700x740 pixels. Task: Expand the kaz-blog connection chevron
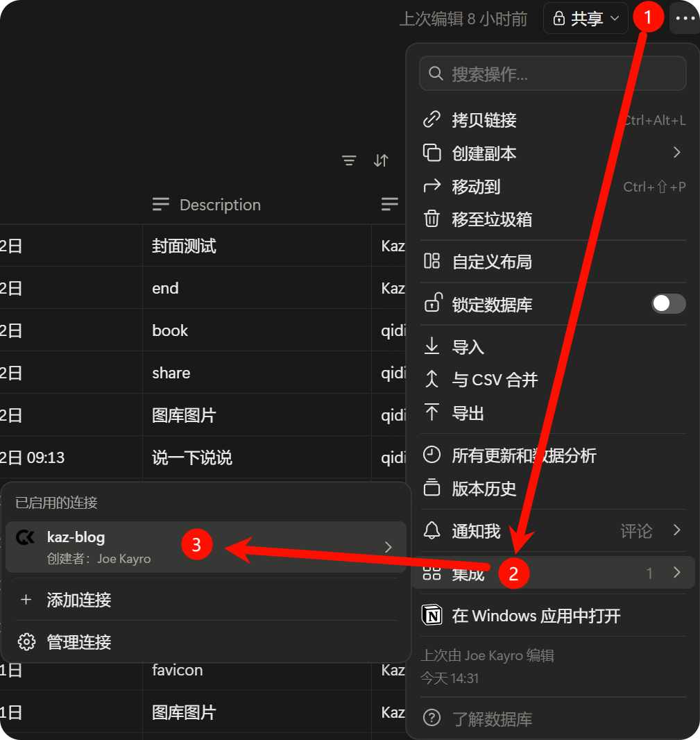click(389, 547)
